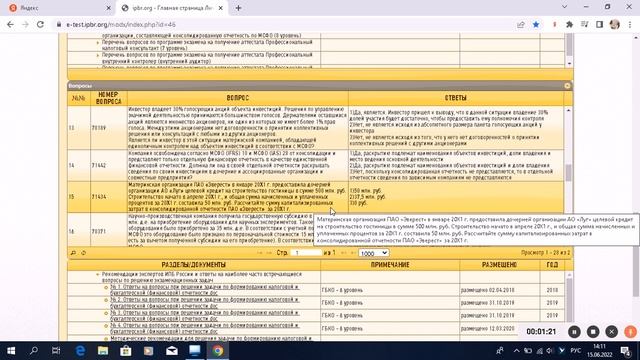The height and width of the screenshot is (360, 640).
Task: Open the Chrome extensions puzzle icon
Action: click(x=569, y=24)
